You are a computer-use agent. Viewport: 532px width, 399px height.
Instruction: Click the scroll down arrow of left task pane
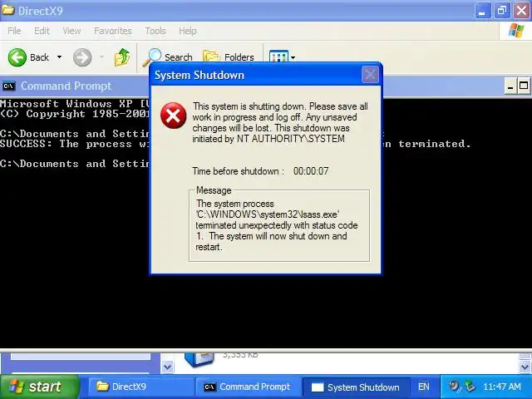[x=168, y=367]
